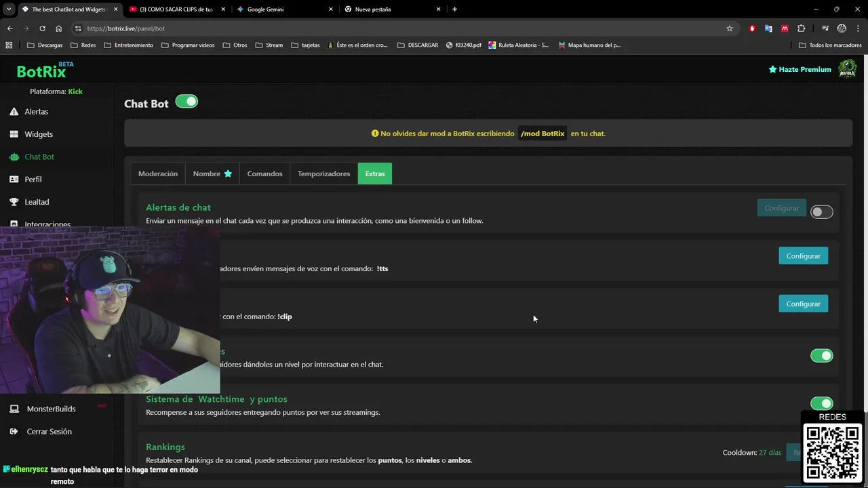
Task: Switch to Nueva pestaña browser tab
Action: pos(392,9)
